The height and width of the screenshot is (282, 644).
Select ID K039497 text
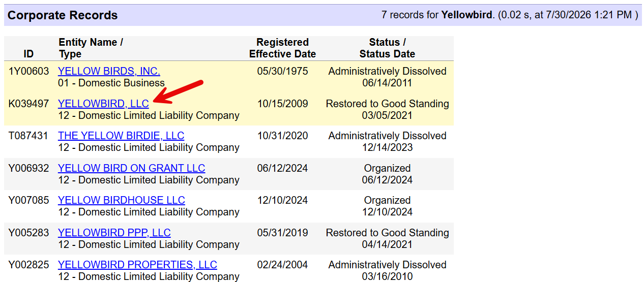[x=28, y=104]
